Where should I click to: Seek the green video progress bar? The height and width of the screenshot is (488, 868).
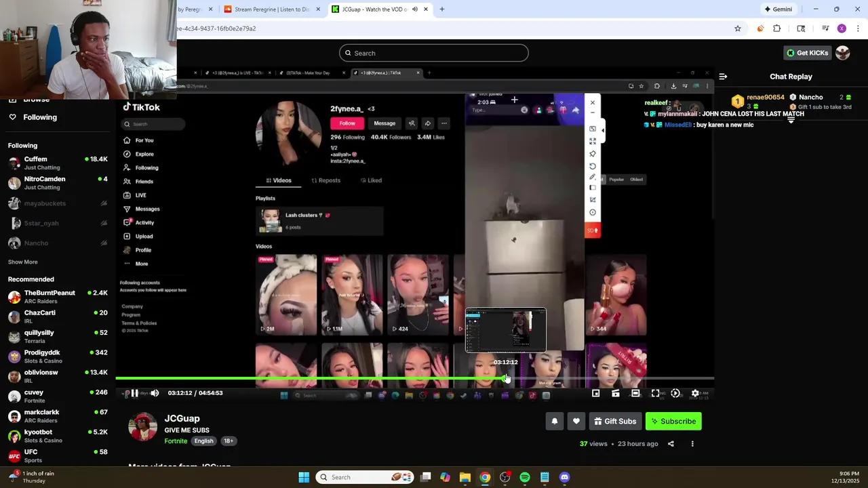pyautogui.click(x=414, y=378)
